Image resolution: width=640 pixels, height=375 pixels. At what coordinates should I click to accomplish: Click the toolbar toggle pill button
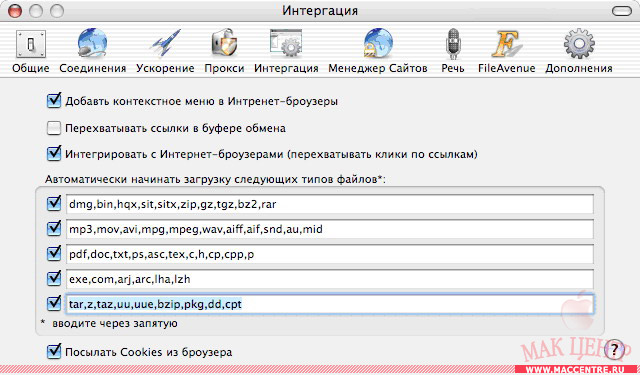pyautogui.click(x=622, y=11)
